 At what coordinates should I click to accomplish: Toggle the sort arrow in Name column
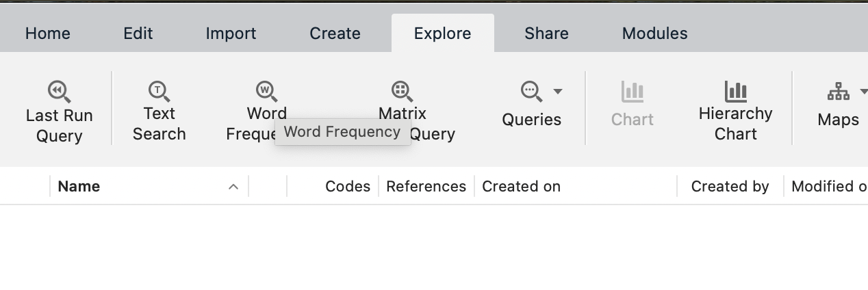(233, 187)
